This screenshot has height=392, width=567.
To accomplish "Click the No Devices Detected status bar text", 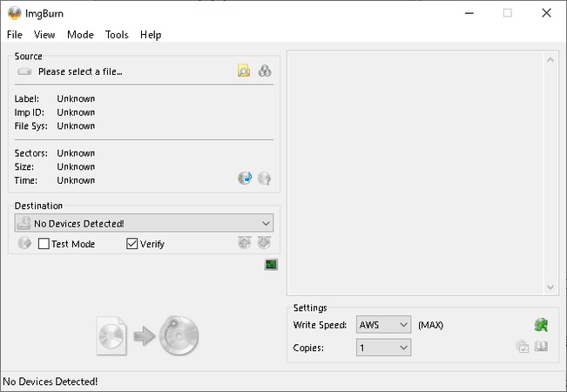I will [x=51, y=382].
